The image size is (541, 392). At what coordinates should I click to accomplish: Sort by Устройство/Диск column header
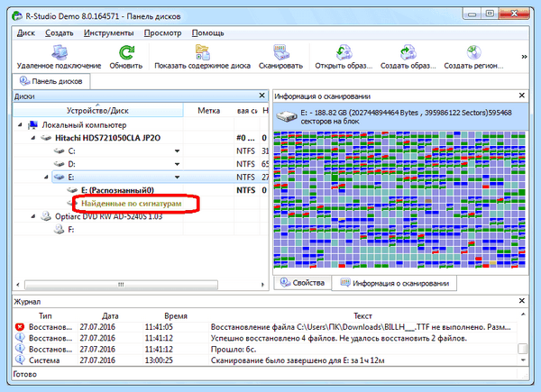point(97,110)
